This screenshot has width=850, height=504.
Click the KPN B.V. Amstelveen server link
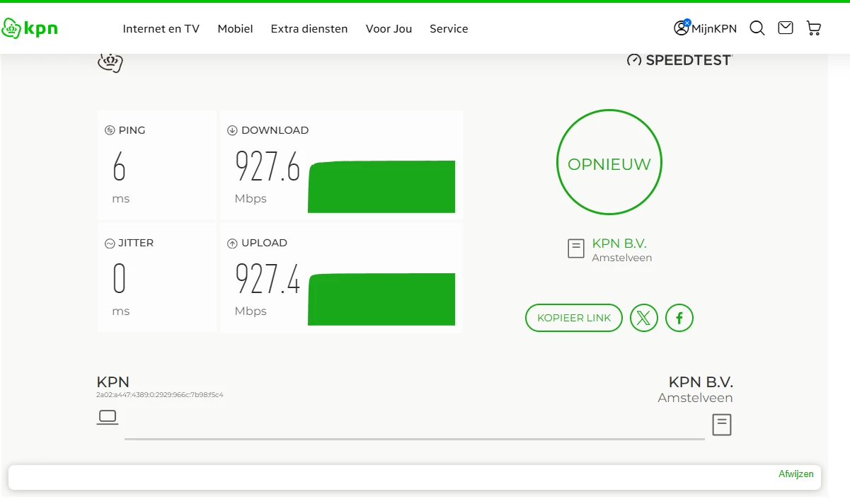click(x=619, y=244)
